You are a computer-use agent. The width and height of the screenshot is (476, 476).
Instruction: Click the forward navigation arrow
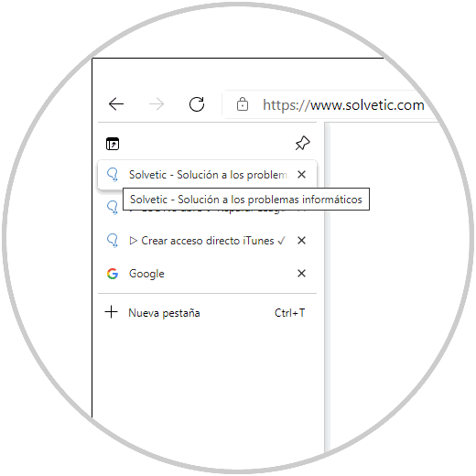tap(157, 104)
